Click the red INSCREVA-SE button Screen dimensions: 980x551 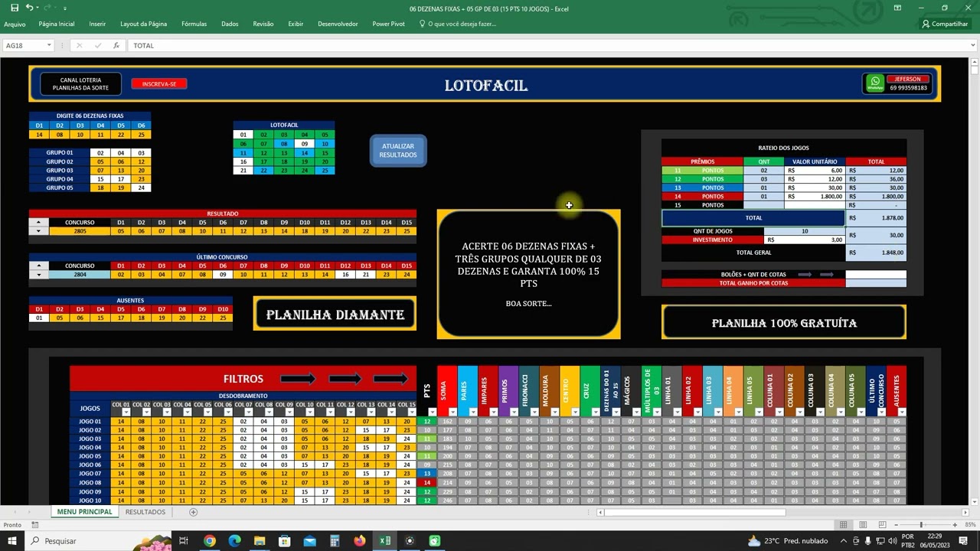159,83
